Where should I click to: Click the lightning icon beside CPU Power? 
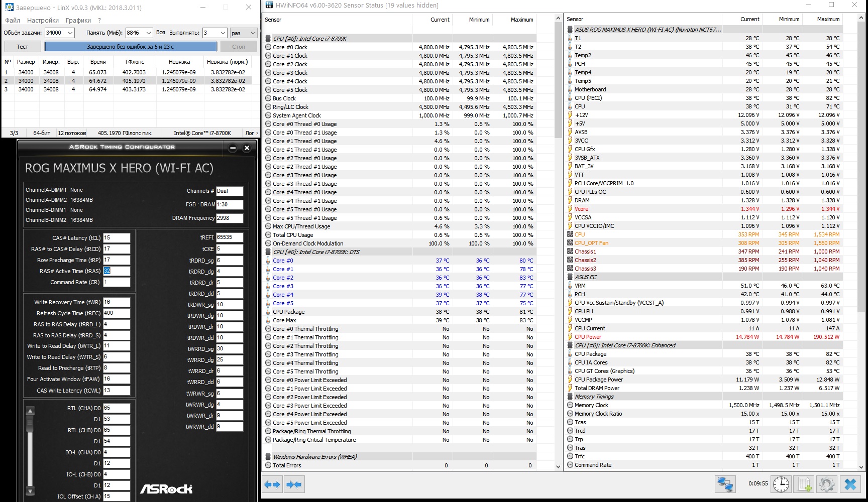pyautogui.click(x=570, y=337)
